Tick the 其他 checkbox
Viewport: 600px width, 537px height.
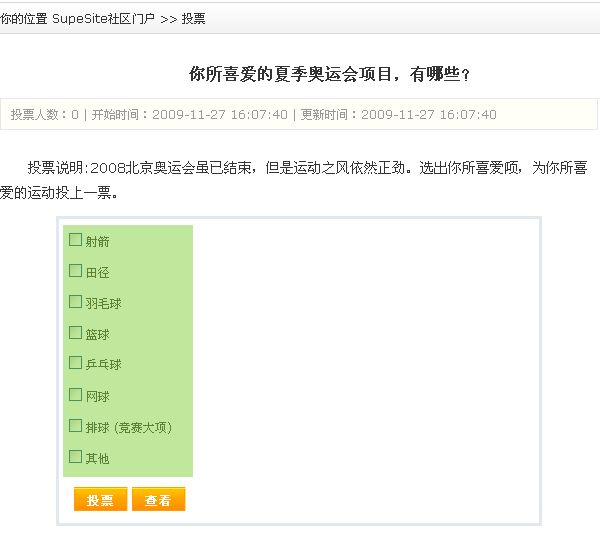pos(75,457)
